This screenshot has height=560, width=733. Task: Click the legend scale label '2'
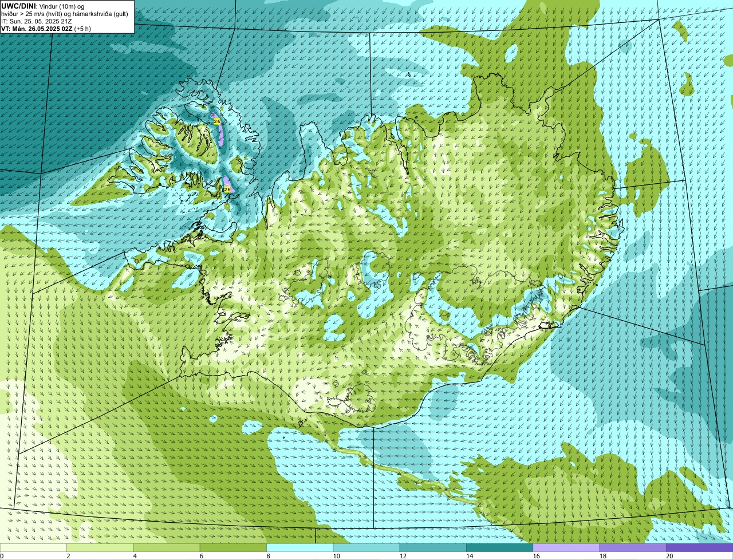point(68,556)
